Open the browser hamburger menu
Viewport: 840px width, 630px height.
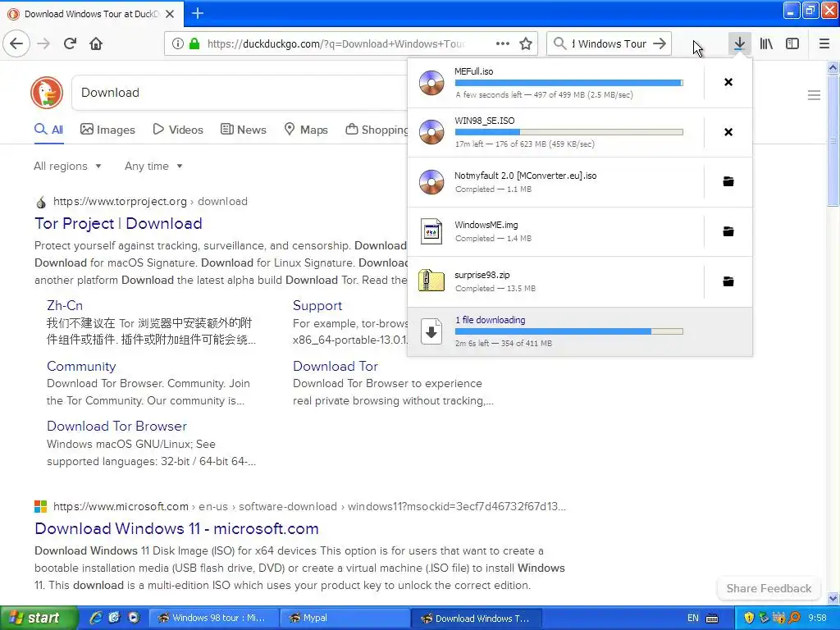(824, 43)
